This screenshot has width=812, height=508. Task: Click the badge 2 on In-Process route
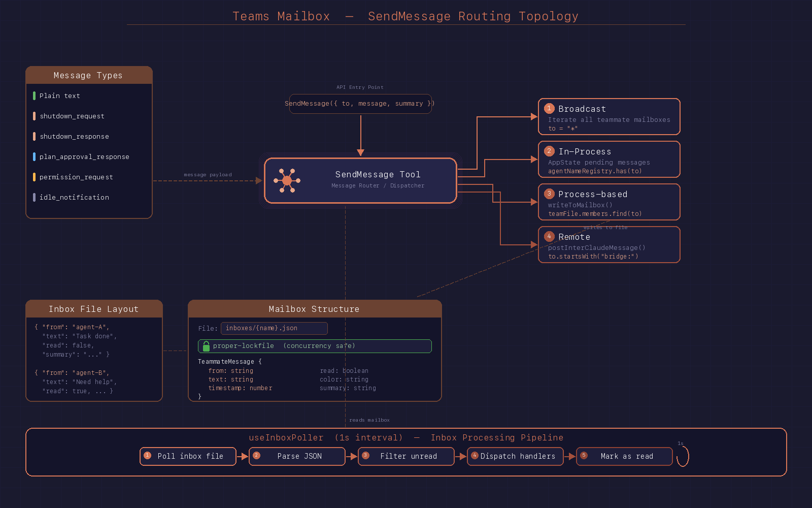(549, 151)
